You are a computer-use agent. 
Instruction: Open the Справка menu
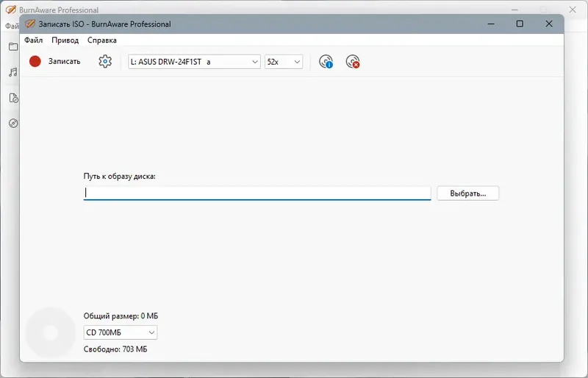tap(102, 40)
